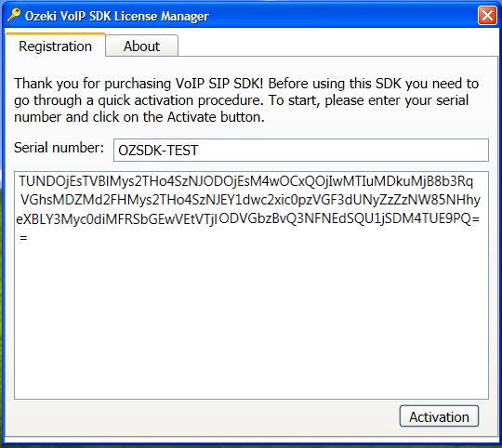Click the key icon in title bar
Image resolution: width=502 pixels, height=448 pixels.
[14, 15]
